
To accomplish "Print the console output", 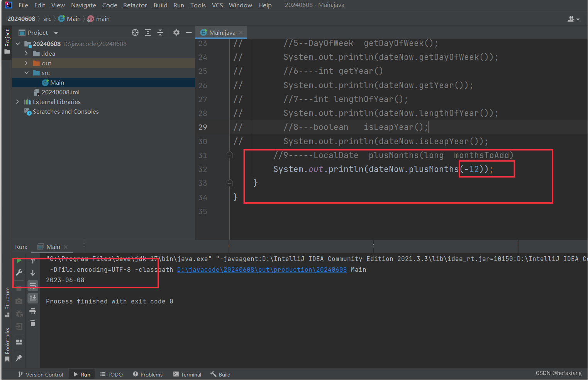I will coord(33,311).
